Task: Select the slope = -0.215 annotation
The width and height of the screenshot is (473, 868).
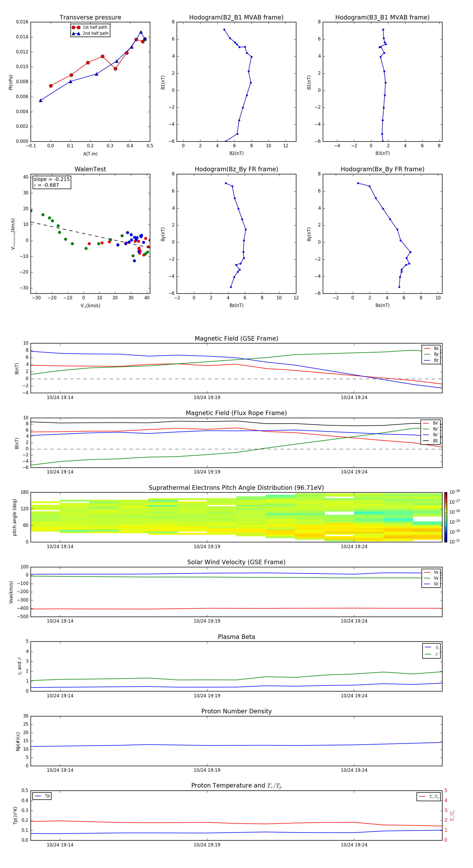Action: 52,179
